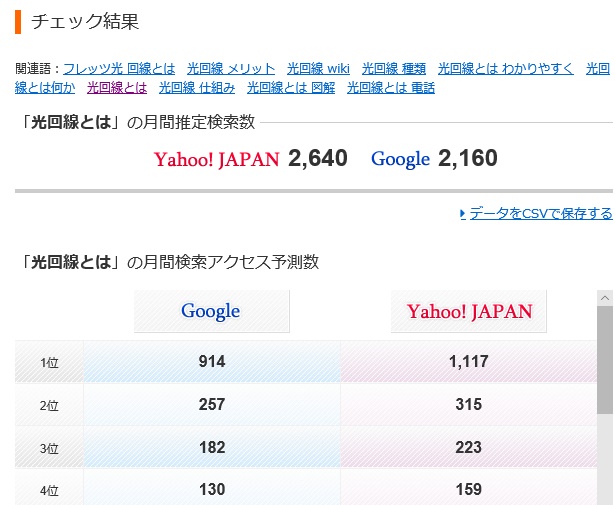Open the 光回線とは 電話 related link
This screenshot has width=615, height=505.
391,88
